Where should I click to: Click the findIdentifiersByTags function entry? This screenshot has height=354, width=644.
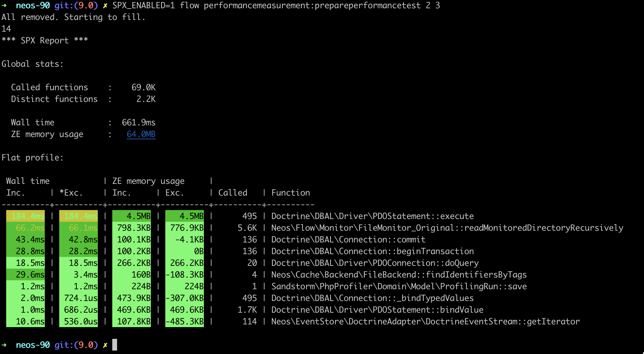[x=399, y=274]
